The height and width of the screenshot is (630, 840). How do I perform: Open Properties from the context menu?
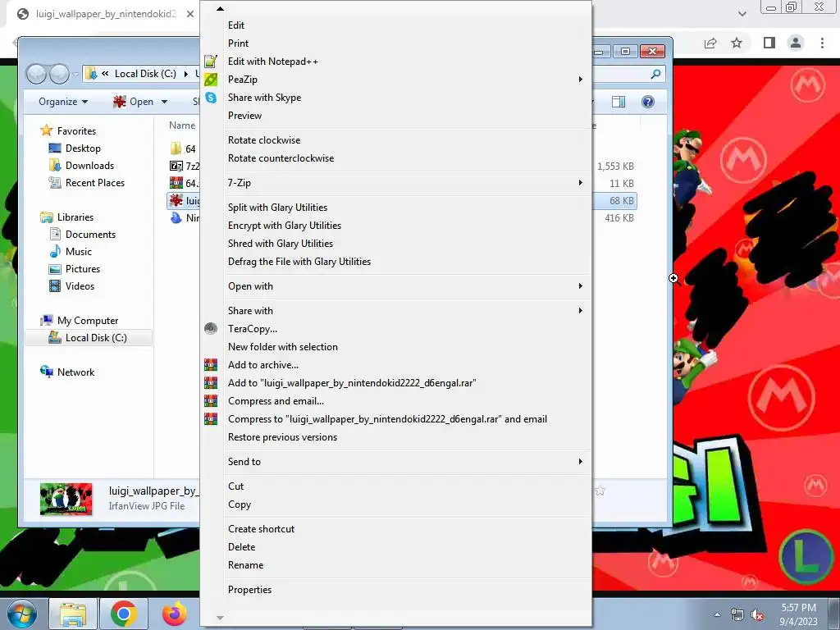pyautogui.click(x=249, y=590)
